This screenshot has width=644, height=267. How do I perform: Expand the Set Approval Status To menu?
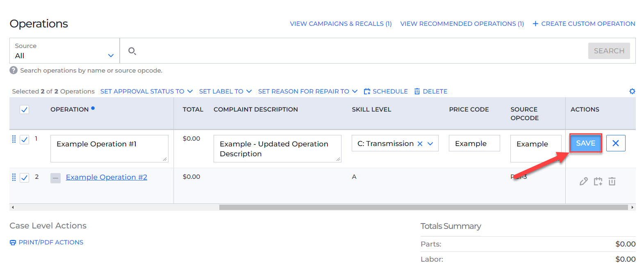coord(146,91)
